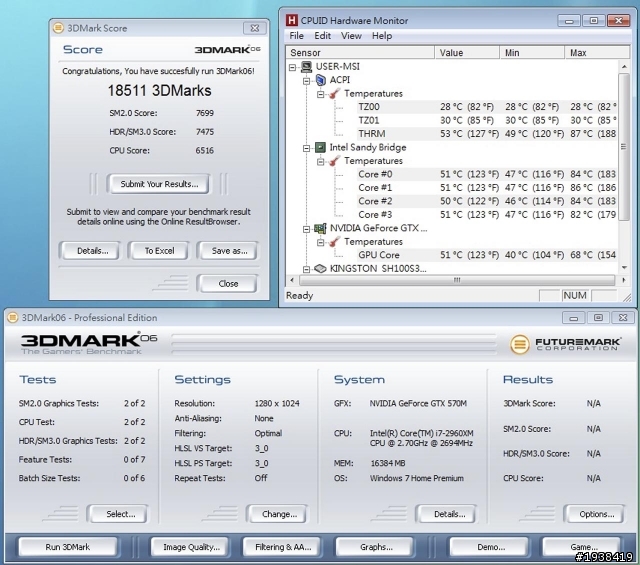Click the Value column header

[x=467, y=53]
